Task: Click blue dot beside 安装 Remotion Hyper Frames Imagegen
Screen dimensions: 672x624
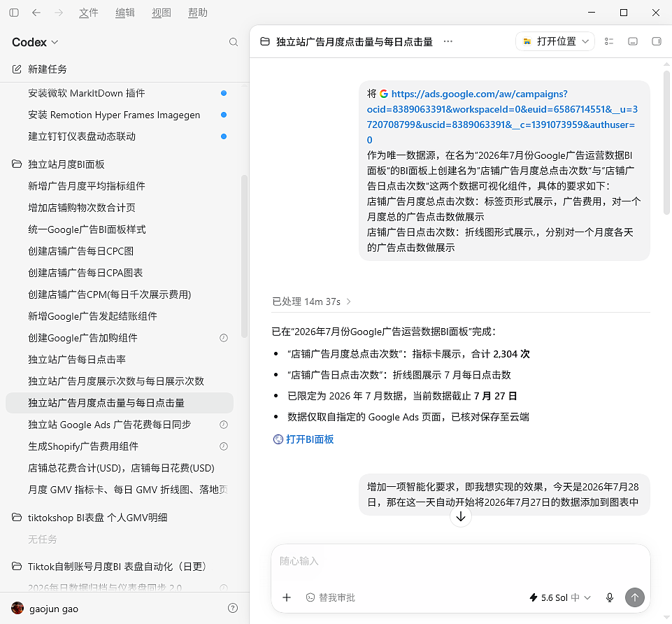Action: click(224, 115)
